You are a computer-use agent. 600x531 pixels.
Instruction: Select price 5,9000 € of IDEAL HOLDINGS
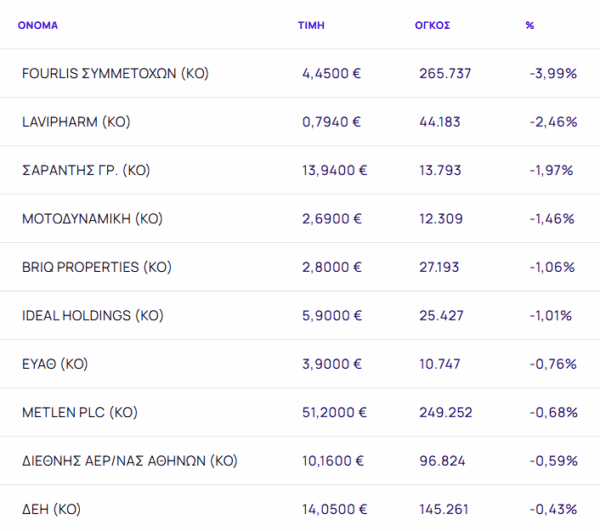pos(332,316)
